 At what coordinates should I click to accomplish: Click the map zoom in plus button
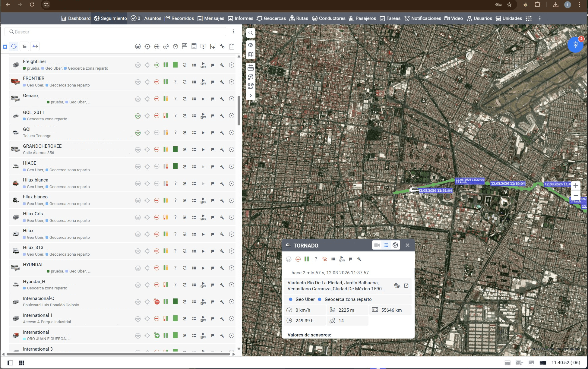576,186
